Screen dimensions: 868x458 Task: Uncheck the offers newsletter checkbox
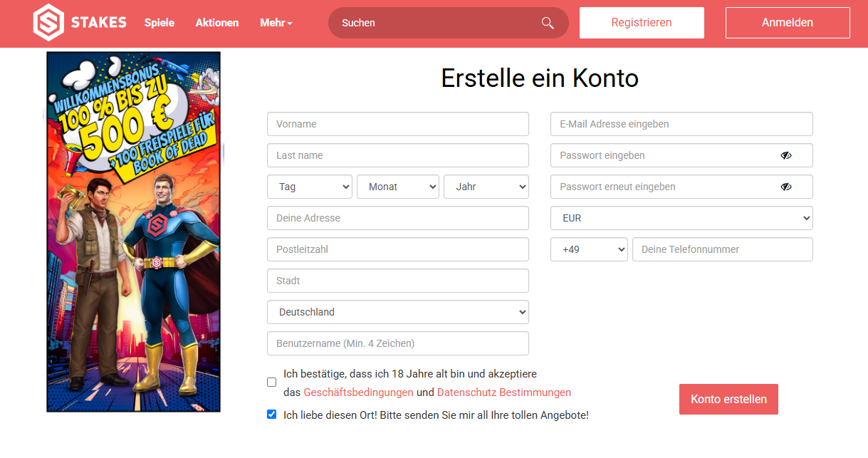coord(271,414)
